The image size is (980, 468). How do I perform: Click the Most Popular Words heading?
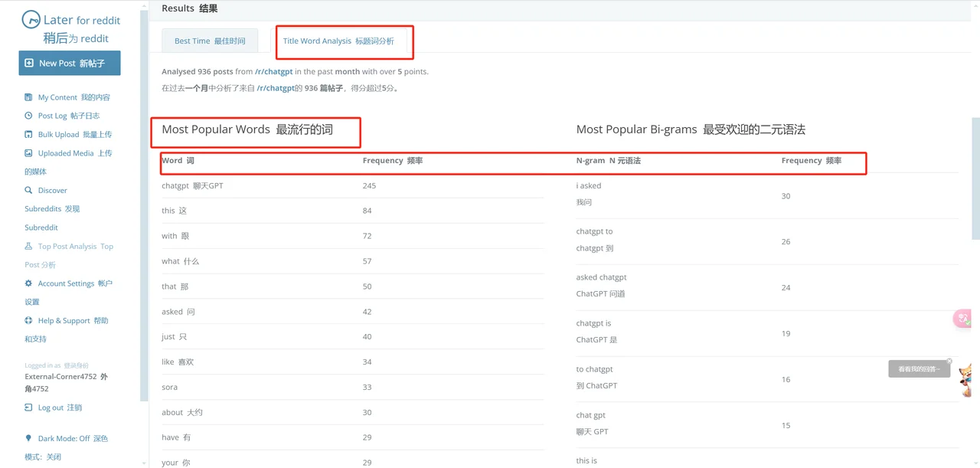247,129
